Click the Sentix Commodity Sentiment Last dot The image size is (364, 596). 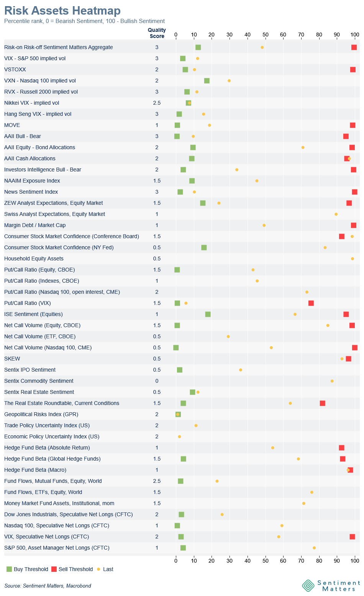click(332, 381)
